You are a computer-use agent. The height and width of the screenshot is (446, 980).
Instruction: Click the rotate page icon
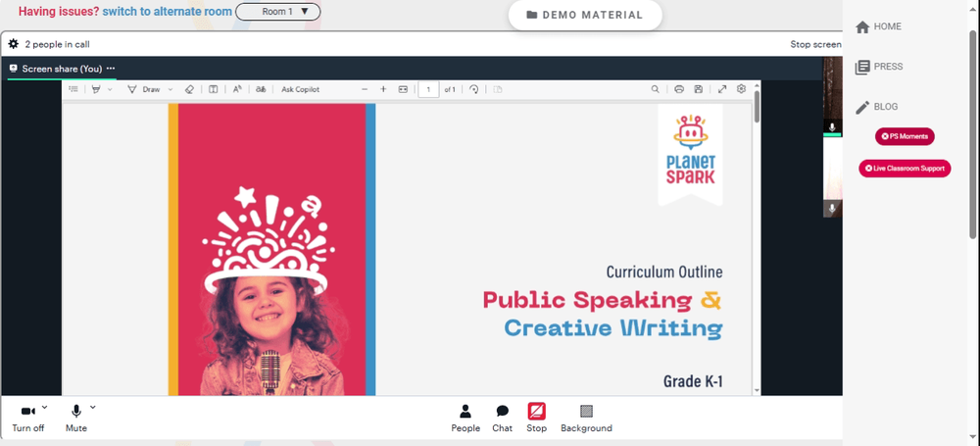tap(473, 89)
